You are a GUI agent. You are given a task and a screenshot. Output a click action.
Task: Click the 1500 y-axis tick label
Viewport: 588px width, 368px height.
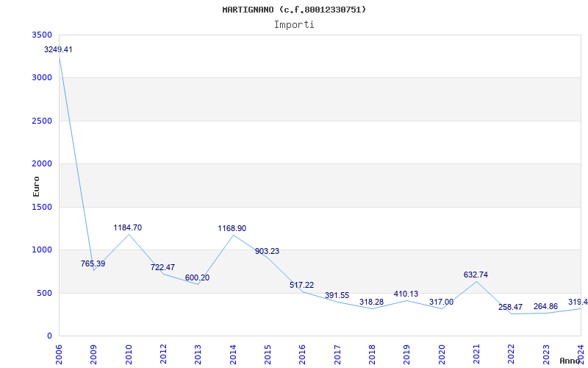click(x=42, y=207)
